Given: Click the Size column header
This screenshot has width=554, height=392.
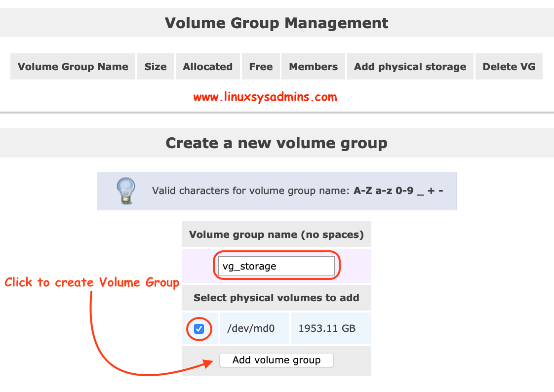Looking at the screenshot, I should click(156, 66).
